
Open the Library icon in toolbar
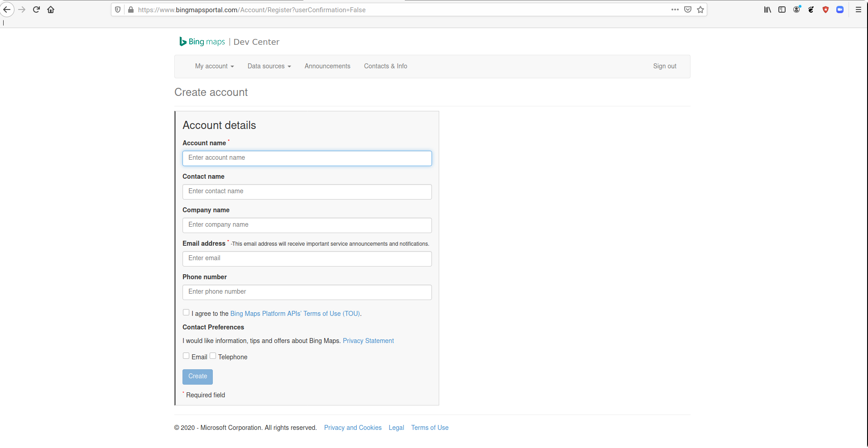(767, 10)
